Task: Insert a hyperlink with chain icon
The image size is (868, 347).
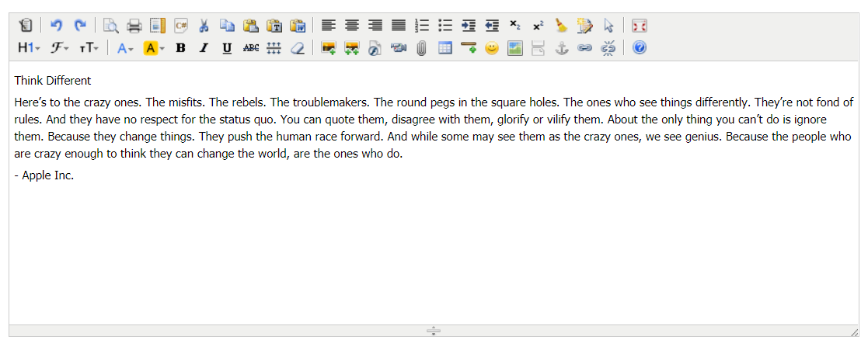Action: tap(585, 48)
